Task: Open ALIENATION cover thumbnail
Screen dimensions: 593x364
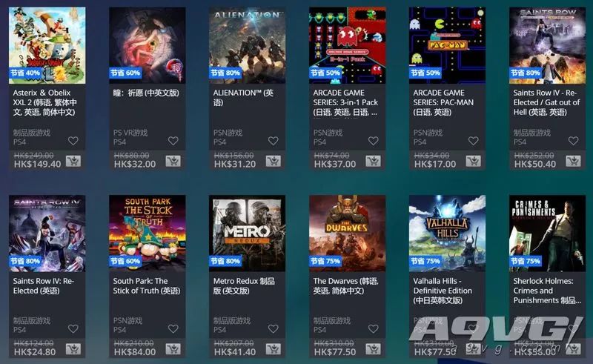Action: click(x=248, y=45)
